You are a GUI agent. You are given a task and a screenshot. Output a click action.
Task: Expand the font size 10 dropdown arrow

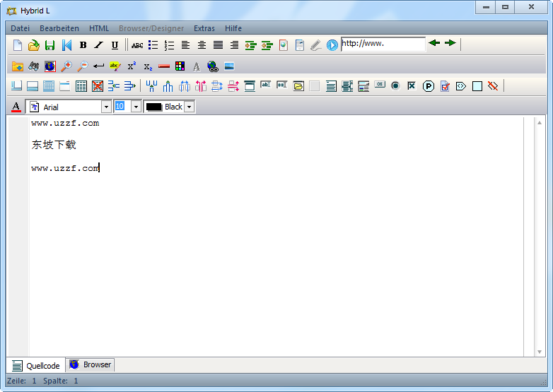(x=136, y=107)
